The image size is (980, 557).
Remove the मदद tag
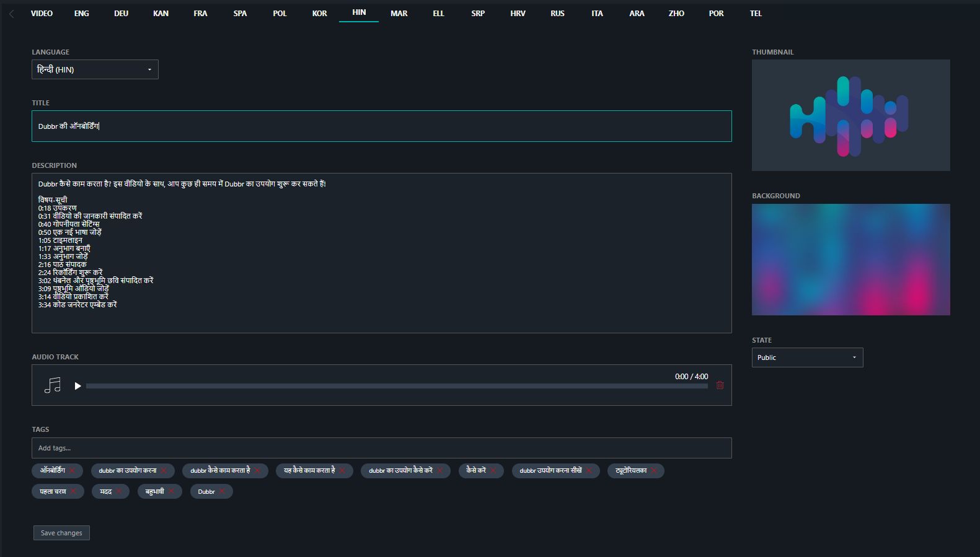coord(118,491)
